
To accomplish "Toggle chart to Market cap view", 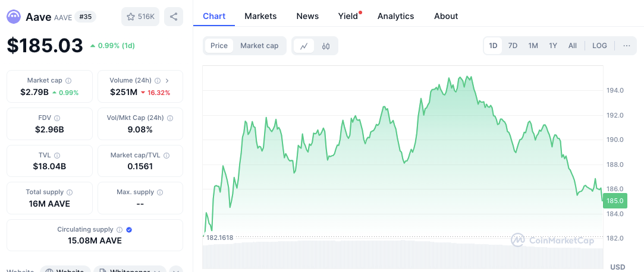I will tap(259, 46).
